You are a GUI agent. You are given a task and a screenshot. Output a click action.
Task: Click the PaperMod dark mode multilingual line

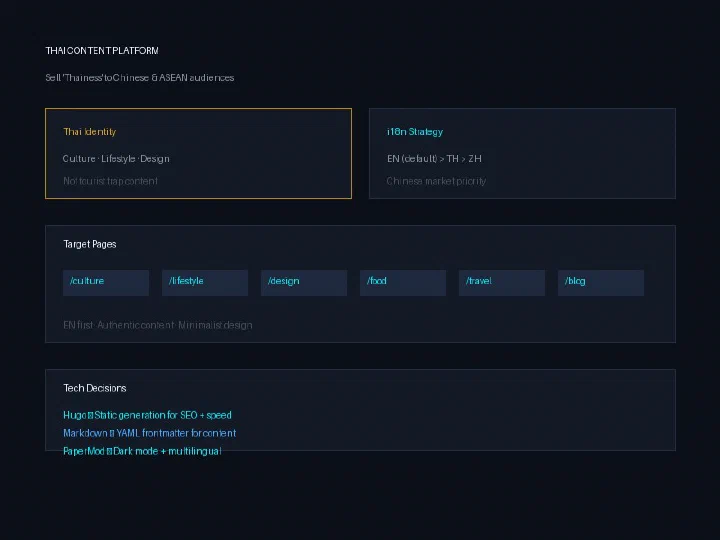tap(142, 451)
